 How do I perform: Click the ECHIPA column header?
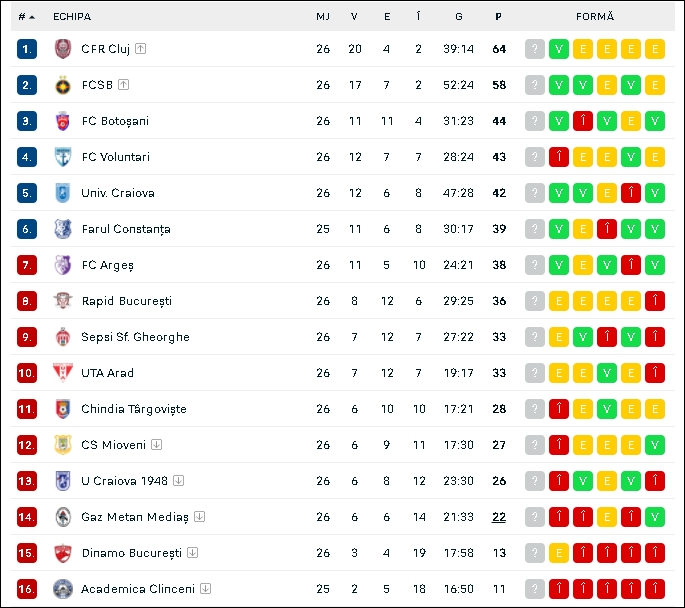[72, 17]
